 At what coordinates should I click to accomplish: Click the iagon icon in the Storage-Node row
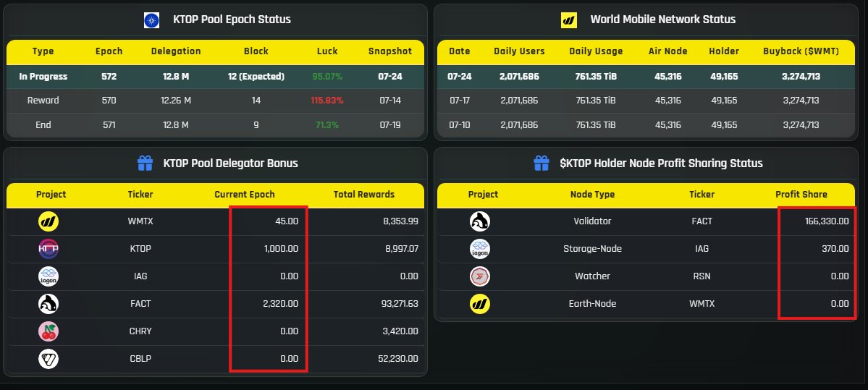click(480, 249)
